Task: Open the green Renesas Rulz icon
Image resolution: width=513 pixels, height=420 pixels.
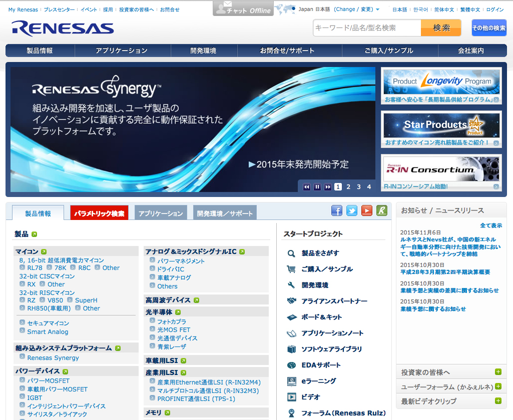Action: click(382, 210)
